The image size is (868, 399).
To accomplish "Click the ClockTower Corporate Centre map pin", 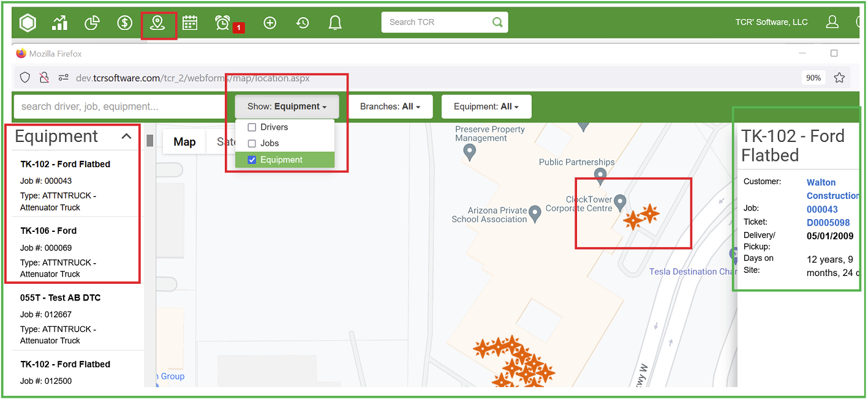I will [621, 202].
